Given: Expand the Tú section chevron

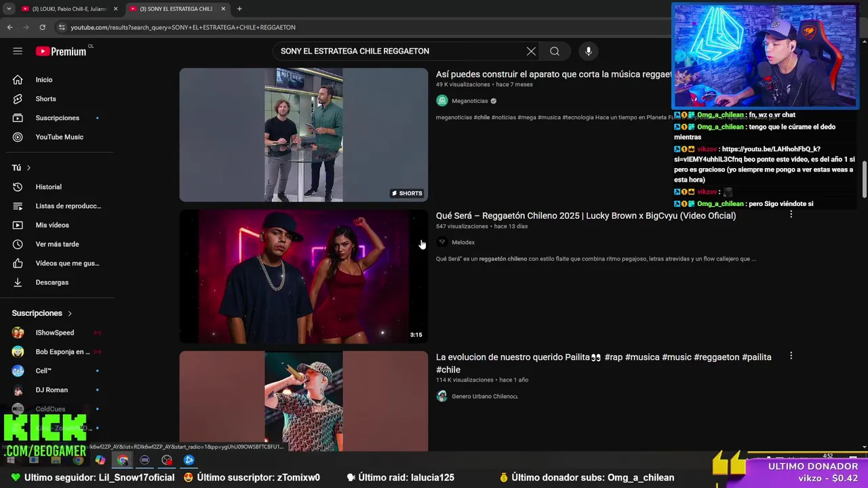Looking at the screenshot, I should tap(28, 168).
